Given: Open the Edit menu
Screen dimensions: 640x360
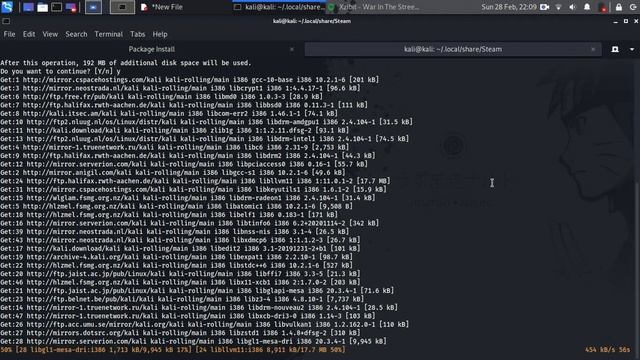Looking at the screenshot, I should (x=29, y=34).
